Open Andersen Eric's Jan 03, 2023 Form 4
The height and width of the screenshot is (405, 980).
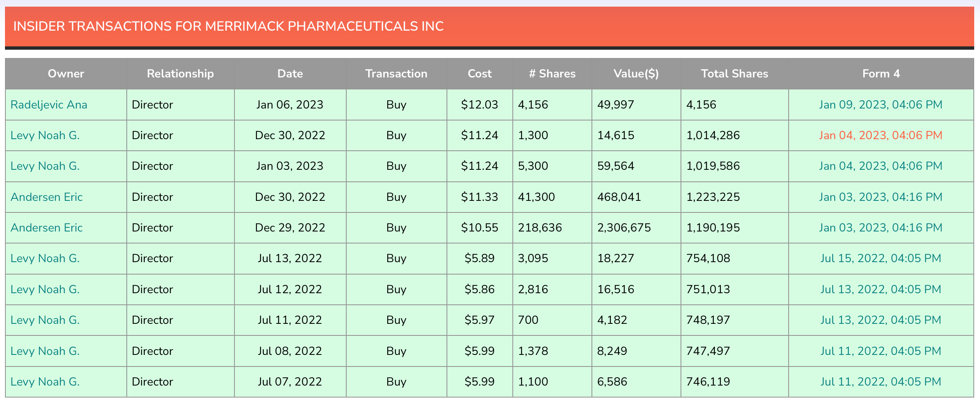pos(881,197)
